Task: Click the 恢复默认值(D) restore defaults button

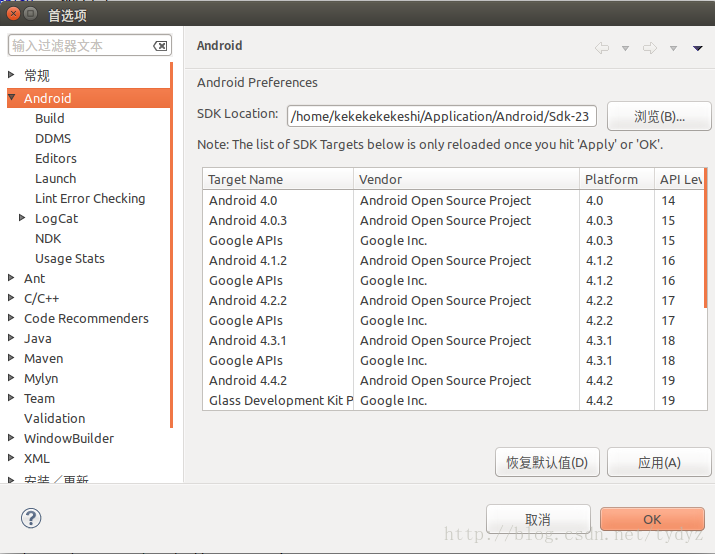Action: coord(547,462)
